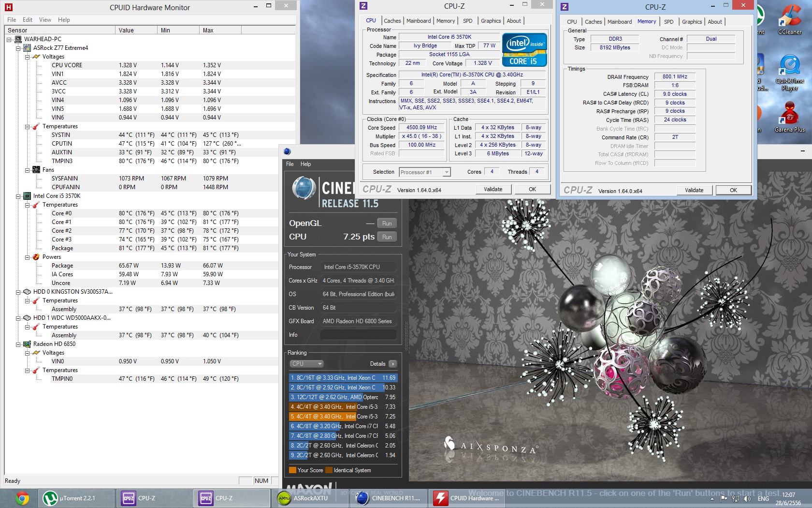Image resolution: width=812 pixels, height=508 pixels.
Task: Click the HWMonitor red H title icon
Action: pos(8,7)
